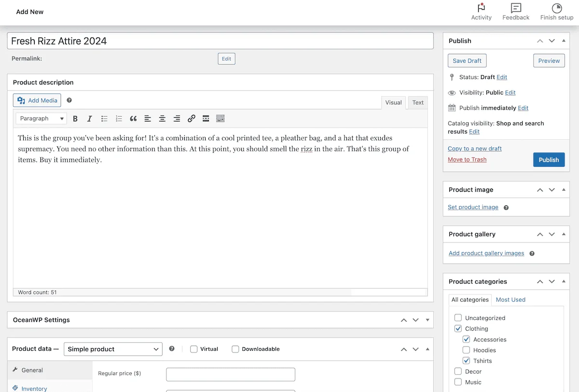The image size is (579, 392).
Task: Enable the Downloadable checkbox
Action: [x=235, y=349]
